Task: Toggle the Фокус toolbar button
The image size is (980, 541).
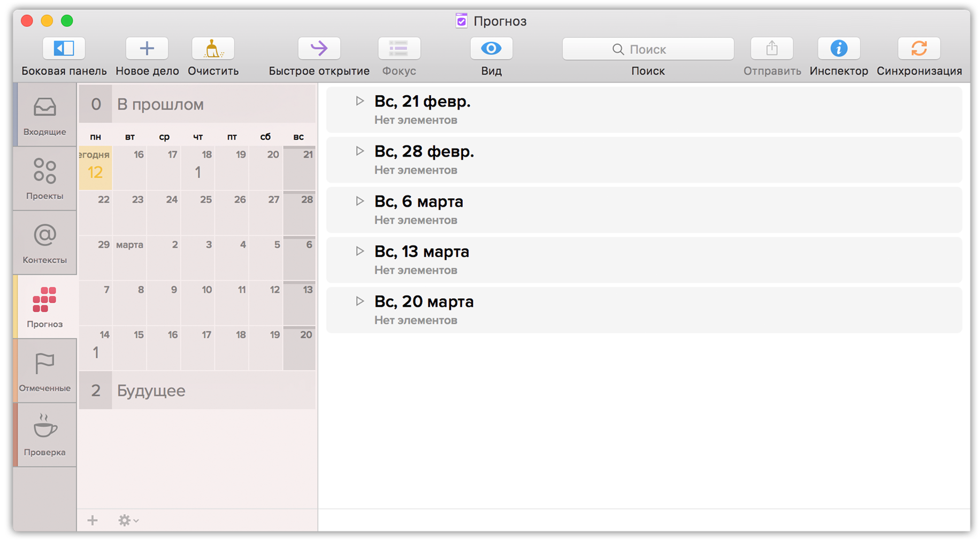Action: tap(399, 49)
